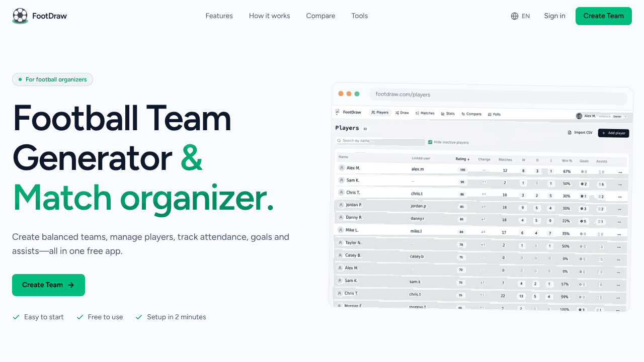The image size is (644, 362).
Task: Click the linked user danny.r
Action: pos(418,219)
